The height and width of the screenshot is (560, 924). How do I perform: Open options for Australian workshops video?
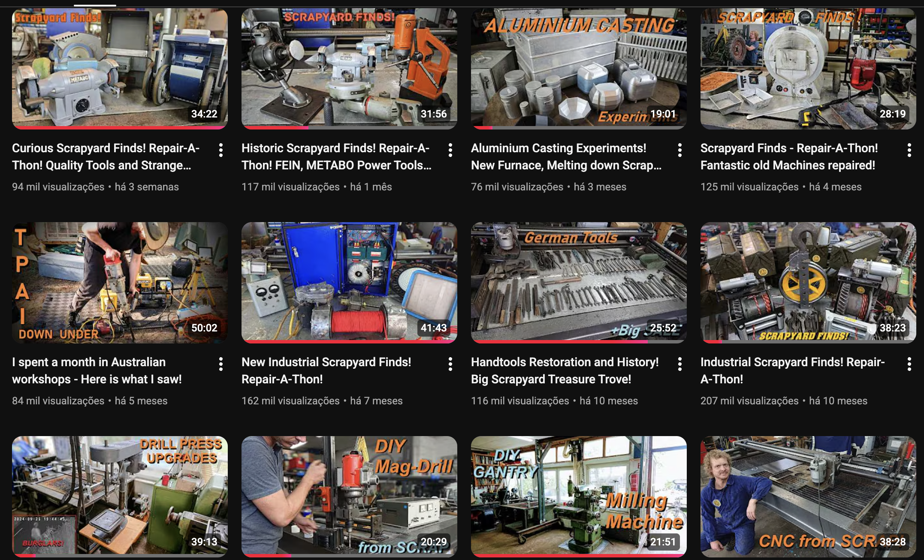(221, 364)
